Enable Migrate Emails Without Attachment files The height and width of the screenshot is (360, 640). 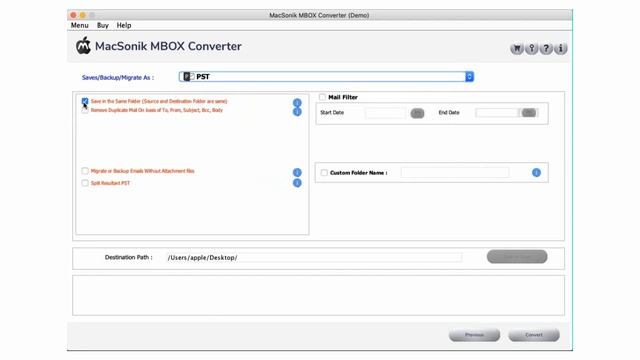point(85,171)
